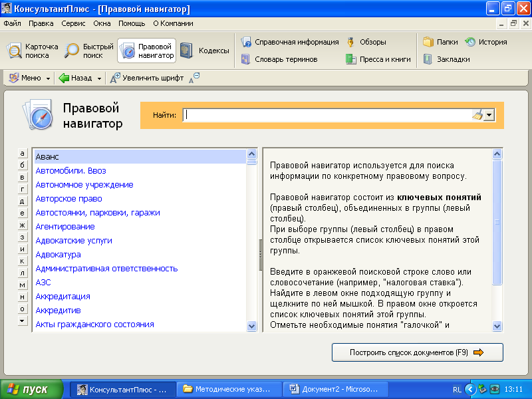
Task: Open История history
Action: pyautogui.click(x=486, y=42)
